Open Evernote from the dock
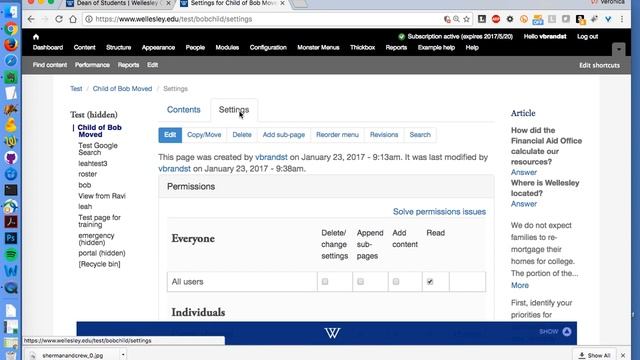This screenshot has width=640, height=360. [11, 77]
